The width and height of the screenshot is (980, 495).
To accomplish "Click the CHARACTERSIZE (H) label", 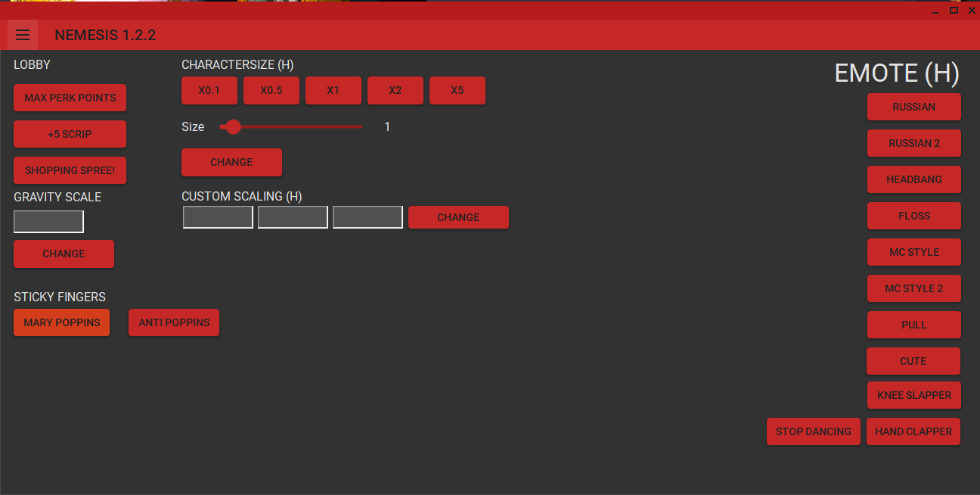I will pos(237,65).
